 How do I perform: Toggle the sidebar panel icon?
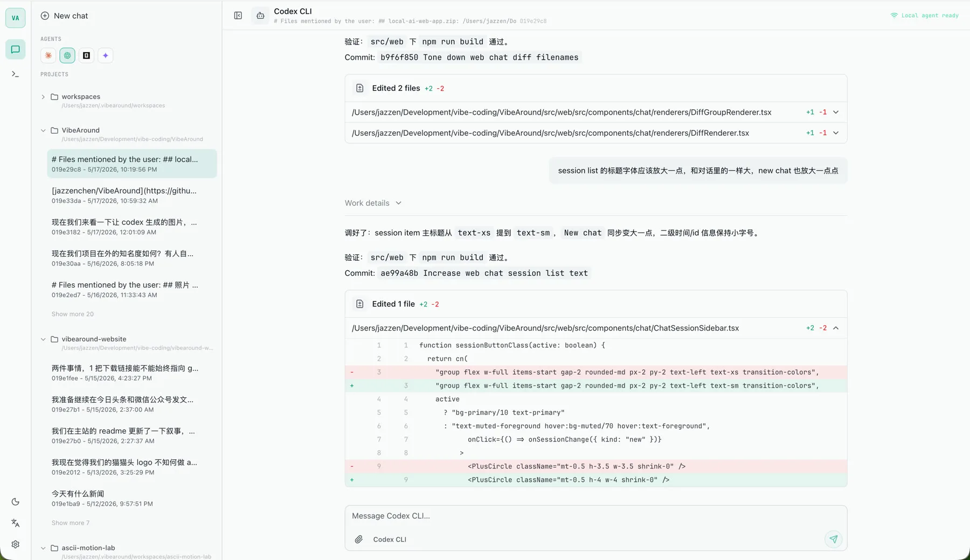click(238, 16)
